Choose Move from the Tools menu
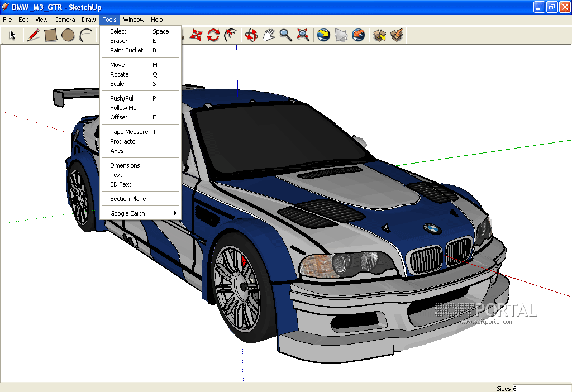Viewport: 572px width, 392px height. (x=140, y=65)
